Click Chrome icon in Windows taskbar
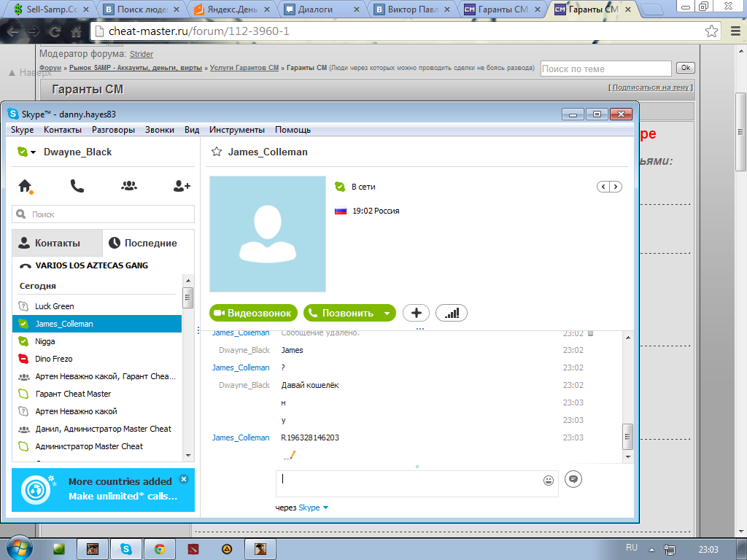This screenshot has width=747, height=560. click(x=160, y=549)
